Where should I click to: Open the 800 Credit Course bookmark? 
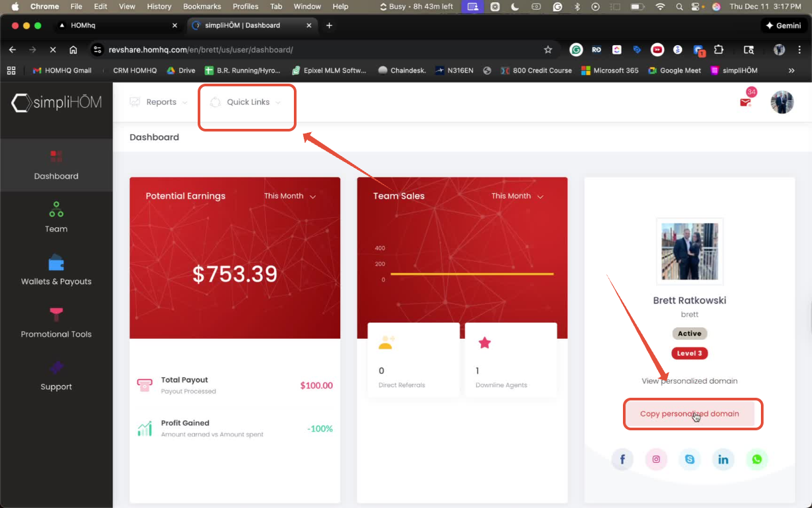click(x=536, y=70)
